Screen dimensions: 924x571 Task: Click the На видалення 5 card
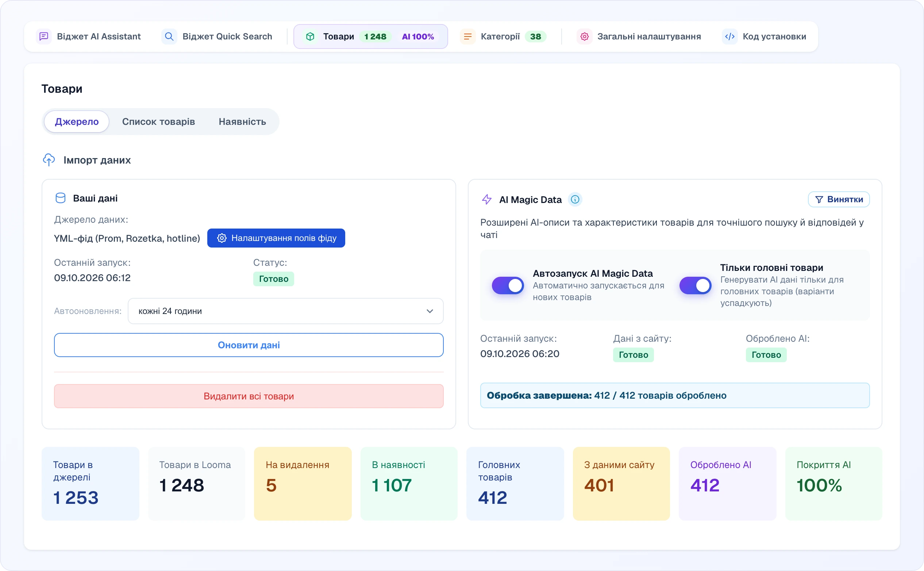point(303,484)
